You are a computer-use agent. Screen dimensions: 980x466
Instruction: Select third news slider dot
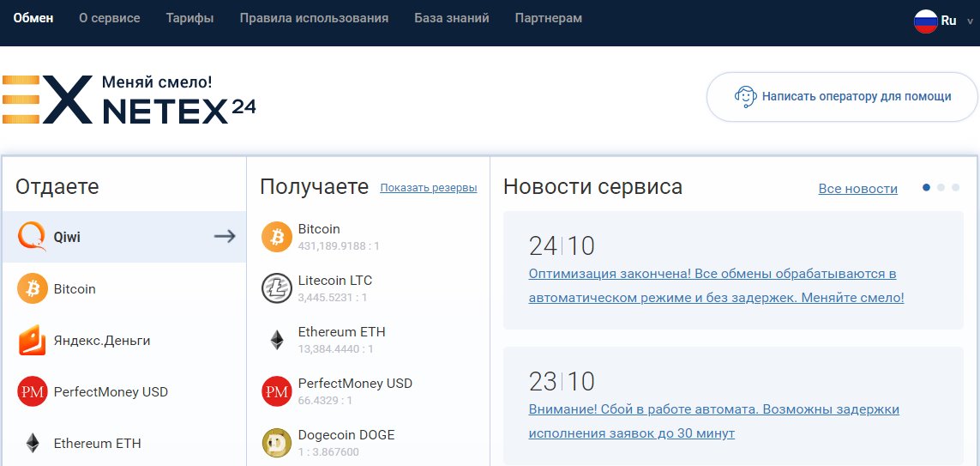click(956, 187)
